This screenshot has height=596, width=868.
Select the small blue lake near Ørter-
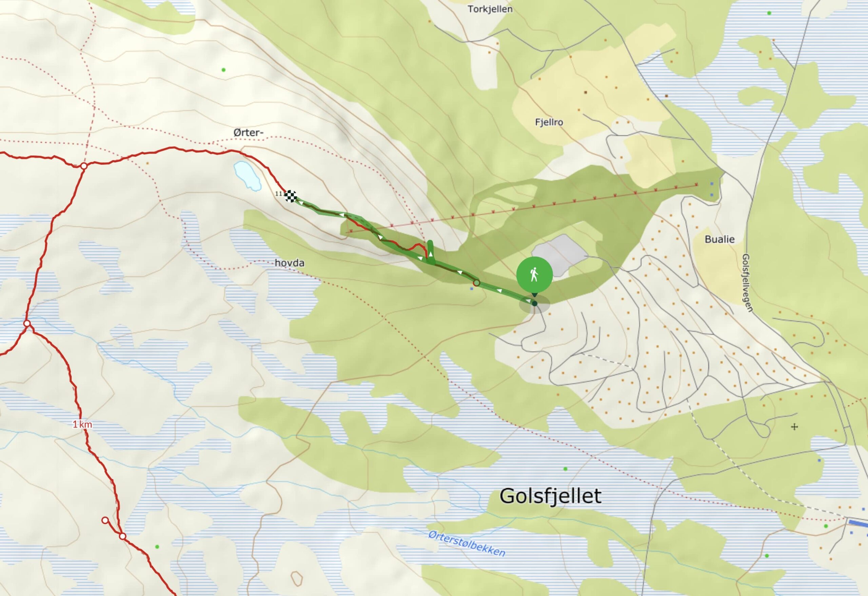(247, 176)
